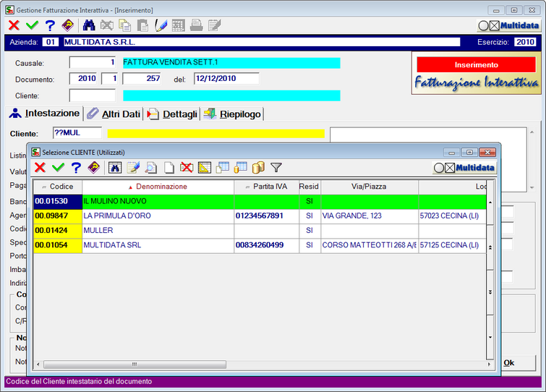Image resolution: width=546 pixels, height=392 pixels.
Task: Click the grid's scroll-down arrow at bottom right
Action: click(x=490, y=337)
